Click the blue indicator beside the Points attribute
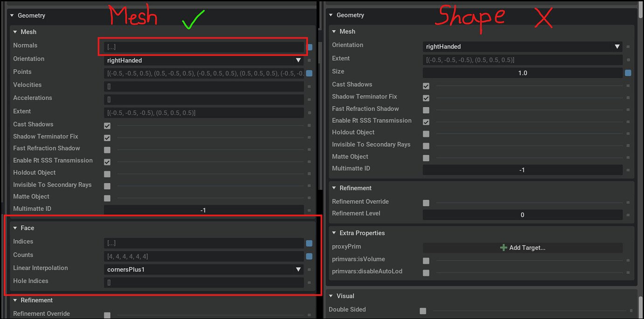The image size is (644, 319). click(308, 73)
